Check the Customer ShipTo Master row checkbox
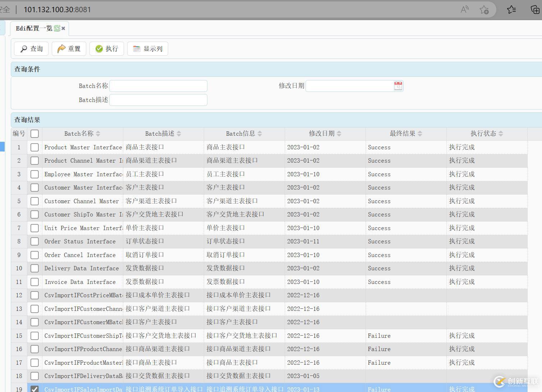Screen dimensions: 542x392 35,214
